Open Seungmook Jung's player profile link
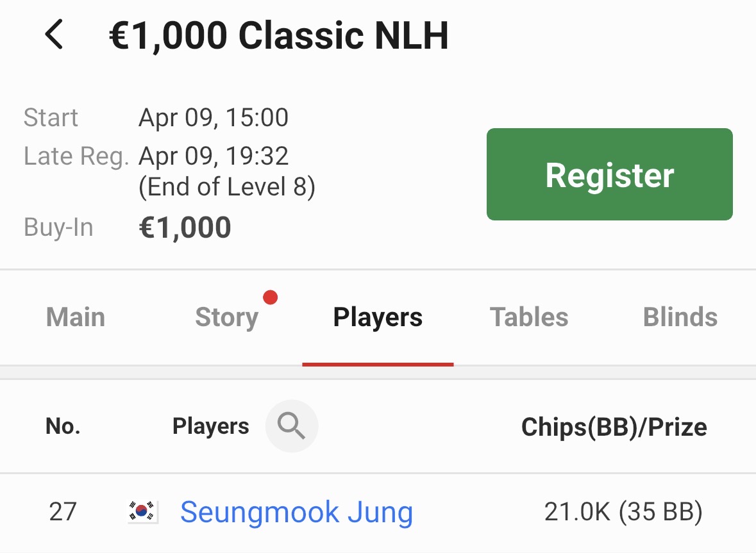Screen dimensions: 756x553 [x=296, y=512]
